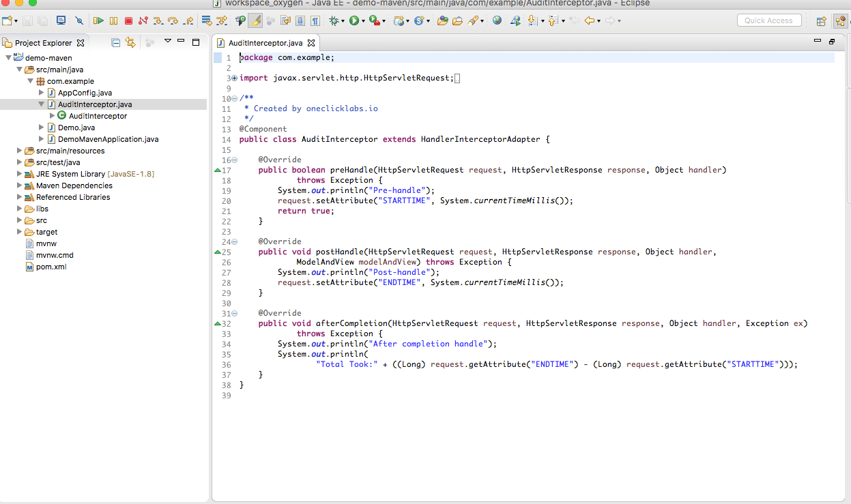Collapse the com.example package

[x=30, y=80]
